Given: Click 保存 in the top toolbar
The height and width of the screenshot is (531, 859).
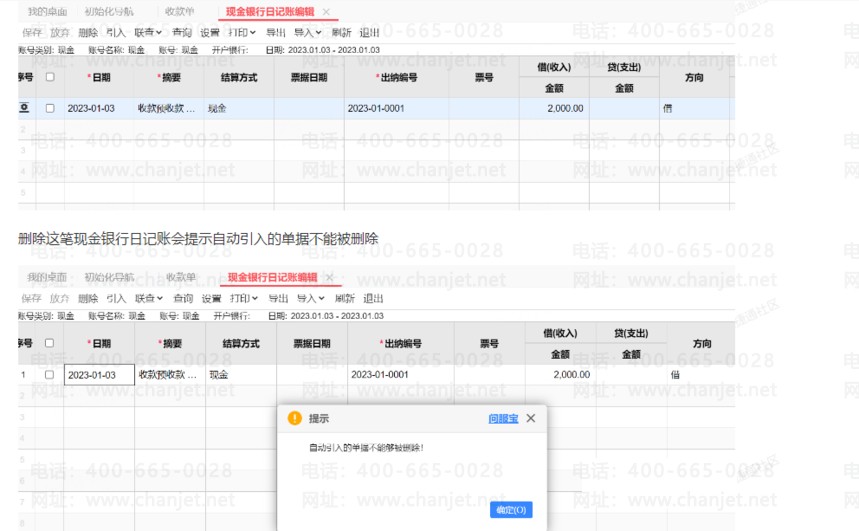Looking at the screenshot, I should [32, 32].
